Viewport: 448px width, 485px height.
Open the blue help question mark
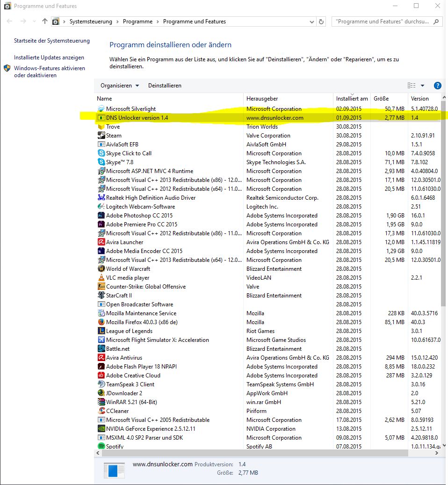[x=438, y=86]
